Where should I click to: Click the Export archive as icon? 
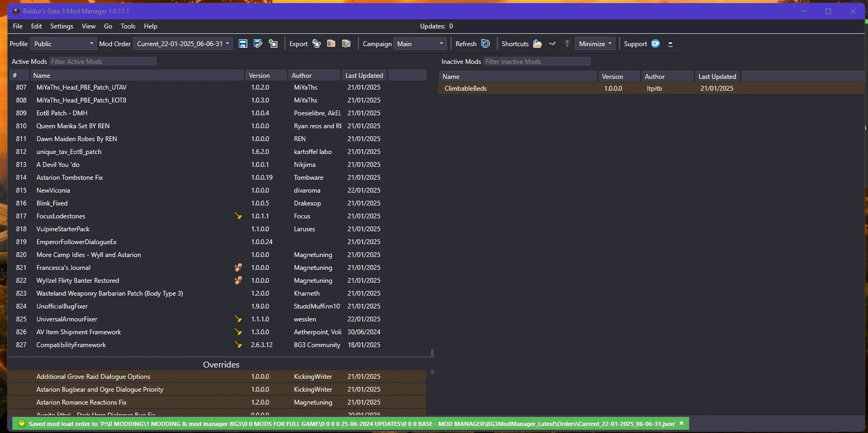[347, 43]
